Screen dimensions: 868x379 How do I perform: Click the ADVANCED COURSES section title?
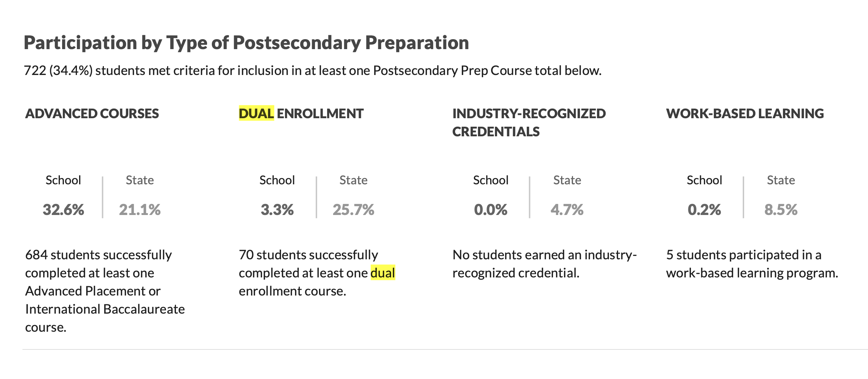(92, 113)
